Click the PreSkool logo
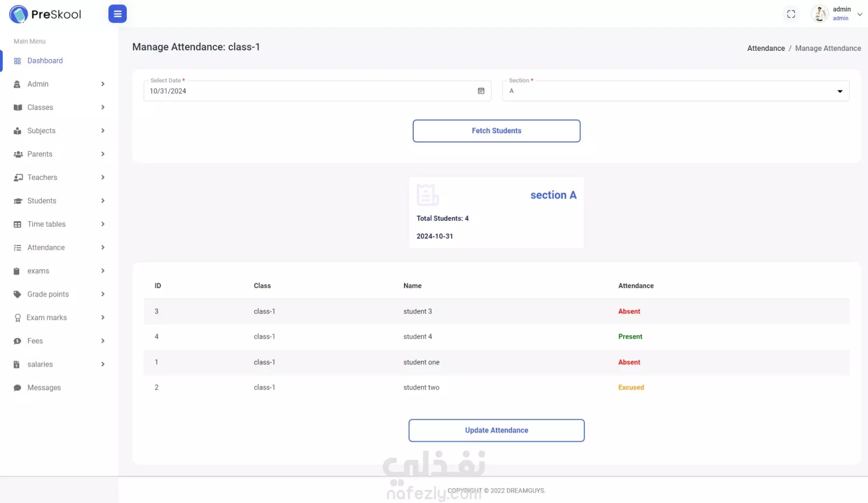This screenshot has width=868, height=503. coord(45,14)
